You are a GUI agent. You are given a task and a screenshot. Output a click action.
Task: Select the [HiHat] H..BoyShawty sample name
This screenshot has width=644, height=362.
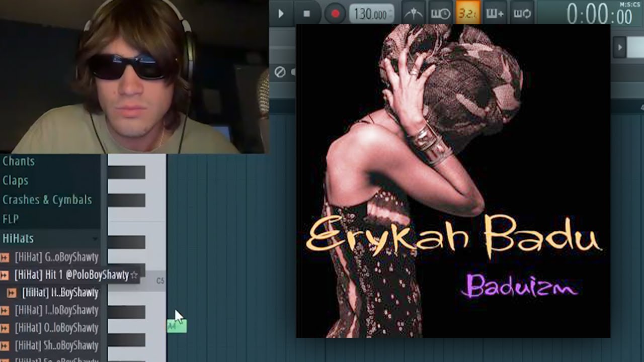pos(60,293)
